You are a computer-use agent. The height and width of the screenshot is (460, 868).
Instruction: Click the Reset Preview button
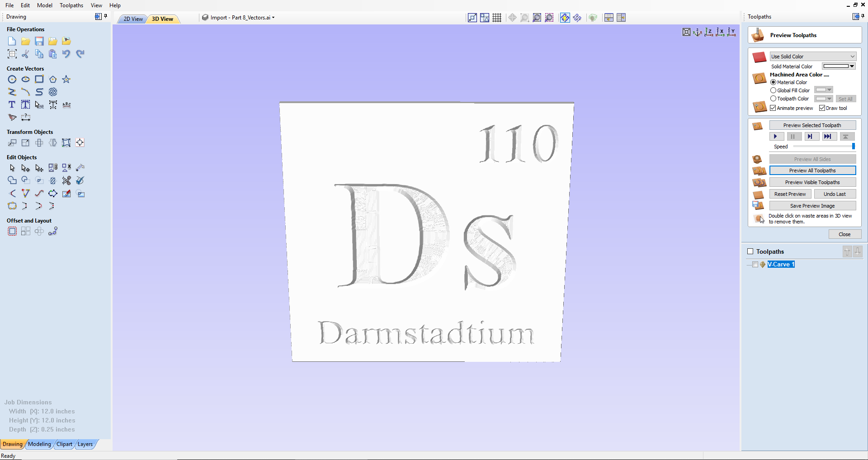(x=790, y=194)
